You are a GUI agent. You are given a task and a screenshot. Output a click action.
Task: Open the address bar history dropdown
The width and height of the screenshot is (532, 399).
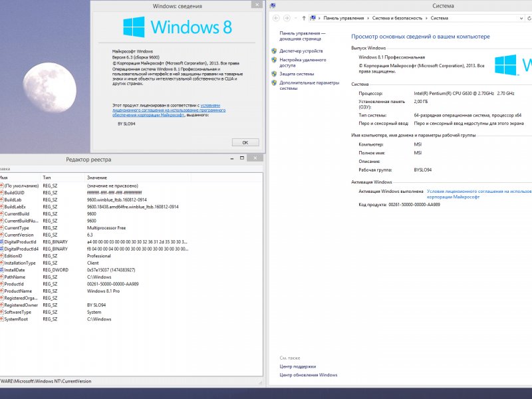521,19
